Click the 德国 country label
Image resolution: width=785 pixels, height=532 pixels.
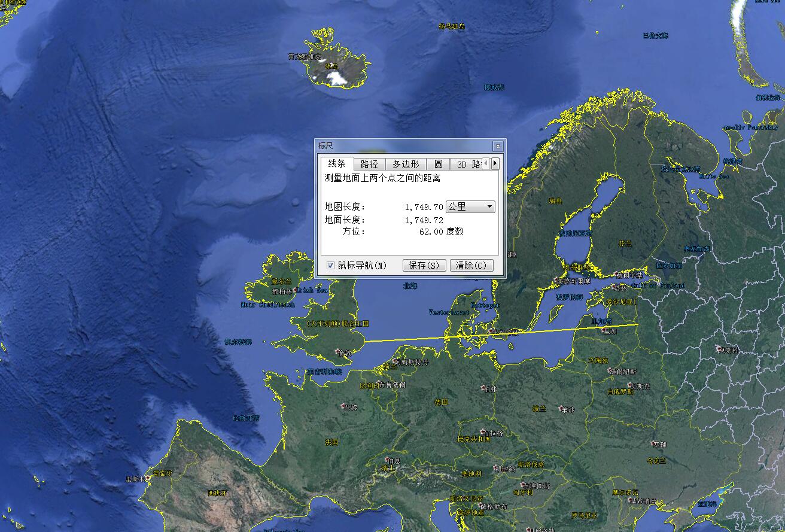tap(442, 402)
